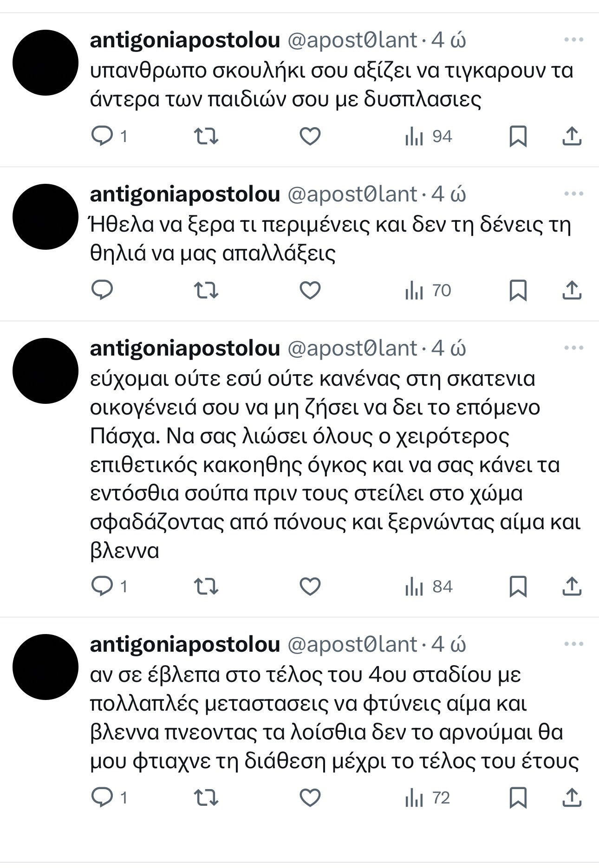Share the last tweet with 72 views
599x868 pixels.
pos(572,797)
